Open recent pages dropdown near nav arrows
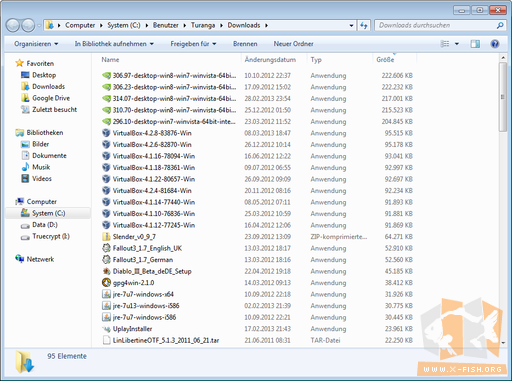 (x=39, y=26)
